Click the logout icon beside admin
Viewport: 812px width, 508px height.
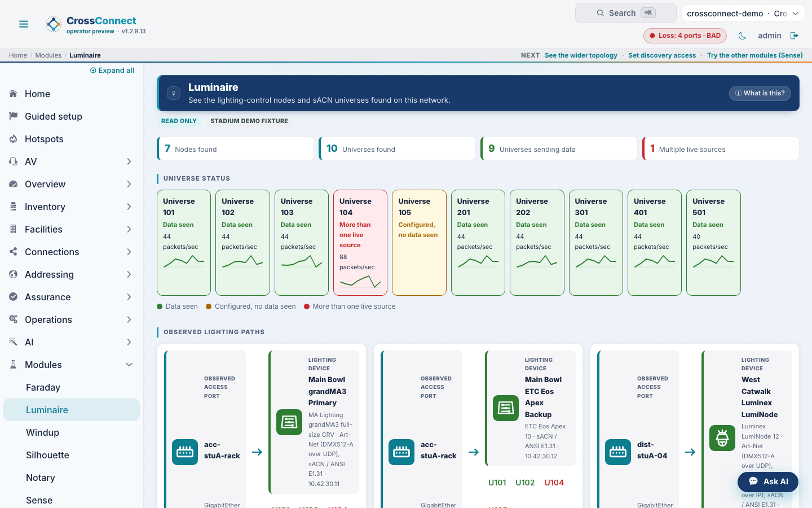pos(795,36)
